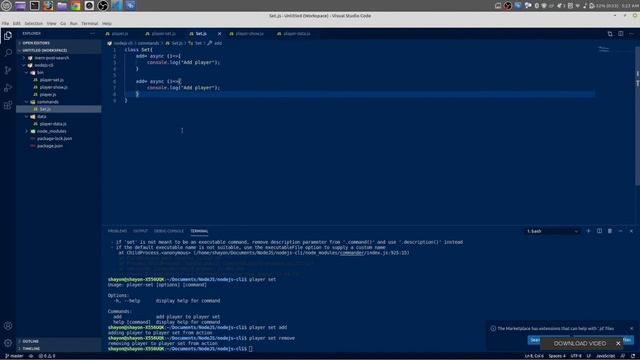Click the DOWNLOAD VIDEO button
640x360 pixels.
tap(580, 344)
